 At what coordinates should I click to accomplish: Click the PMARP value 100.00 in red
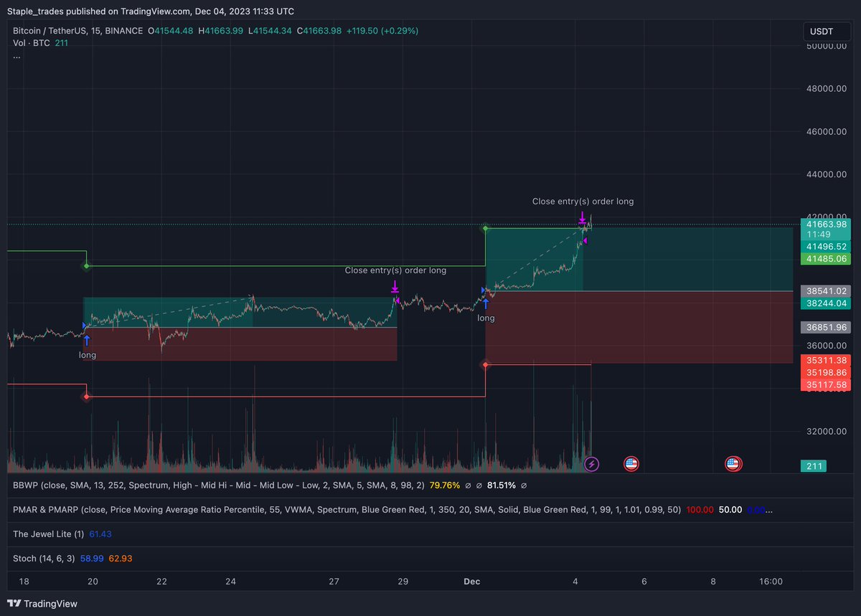pos(700,510)
